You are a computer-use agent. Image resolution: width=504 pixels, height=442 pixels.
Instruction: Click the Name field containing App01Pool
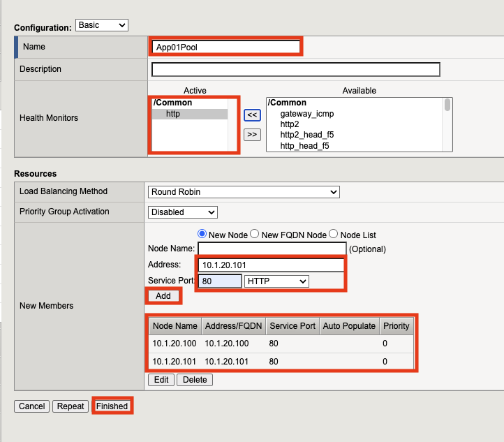point(225,47)
